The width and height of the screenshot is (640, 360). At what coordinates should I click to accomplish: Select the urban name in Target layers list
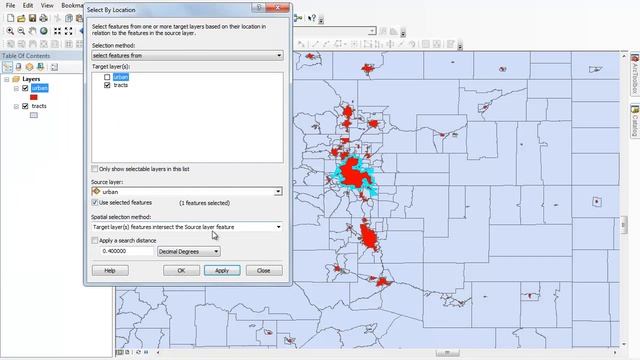[x=121, y=77]
